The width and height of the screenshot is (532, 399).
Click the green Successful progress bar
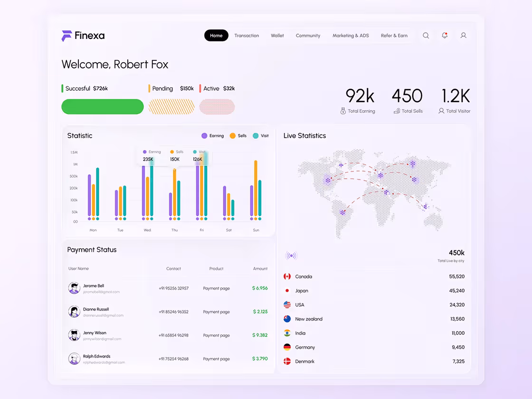[103, 107]
